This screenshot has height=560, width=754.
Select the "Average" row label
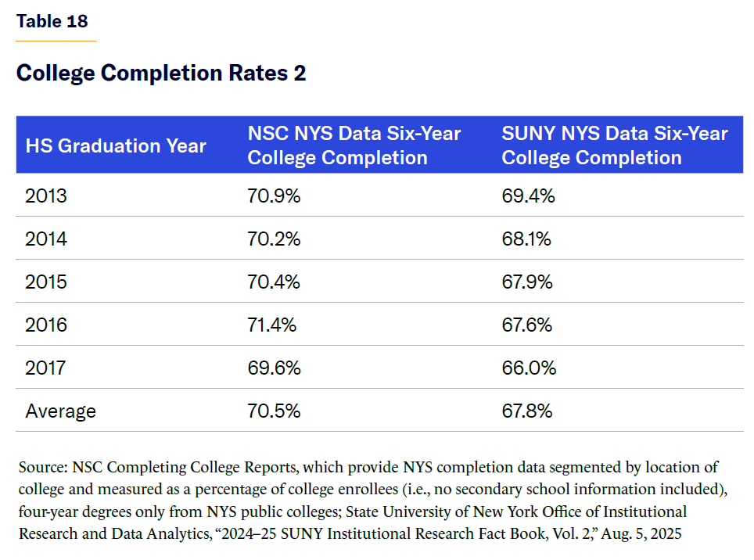(60, 411)
